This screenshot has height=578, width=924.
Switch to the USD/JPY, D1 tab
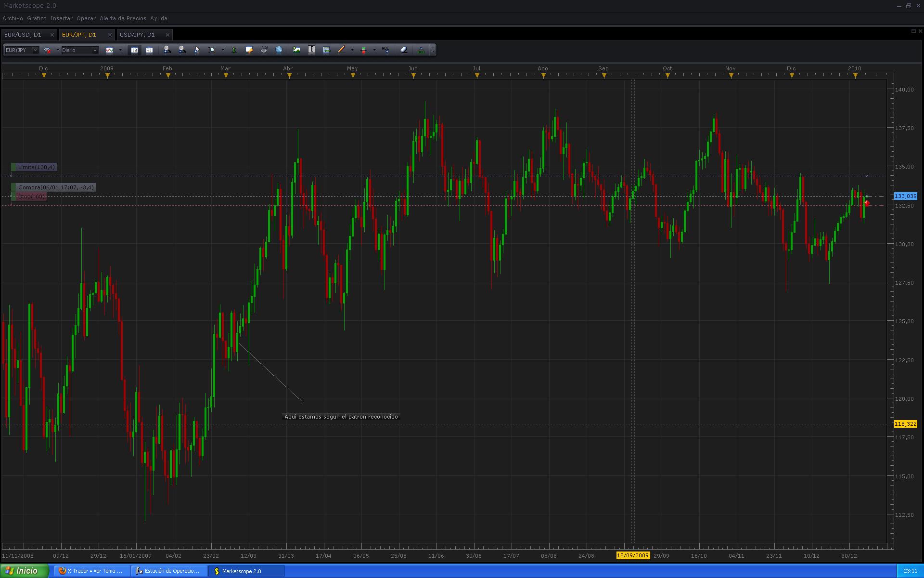(x=137, y=35)
